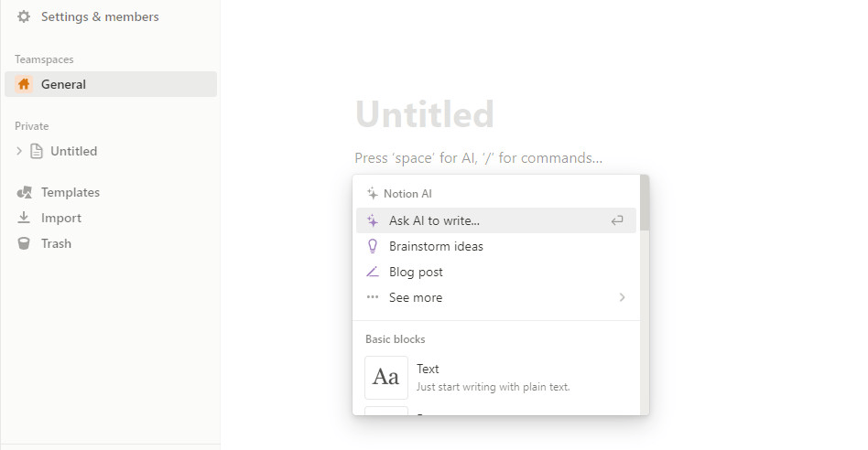Expand the Untitled page in sidebar

click(19, 151)
